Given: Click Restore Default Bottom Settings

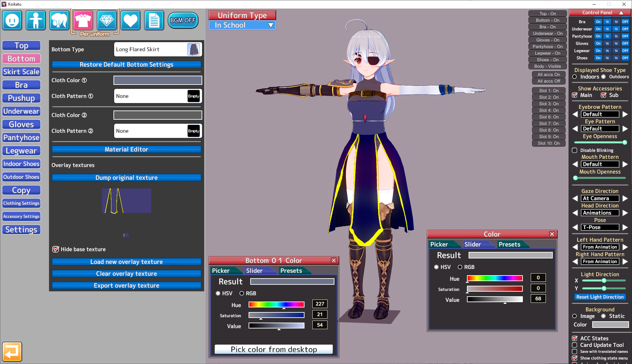Looking at the screenshot, I should 126,64.
